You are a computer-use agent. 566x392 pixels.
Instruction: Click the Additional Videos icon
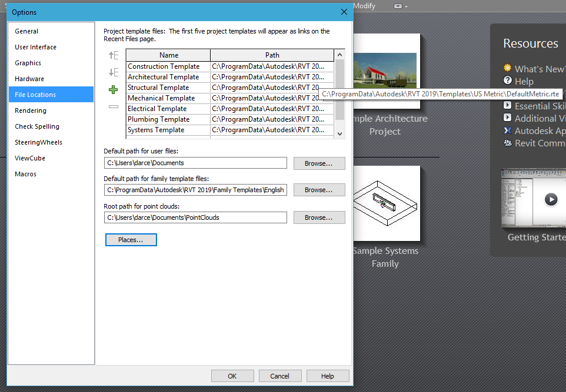(x=507, y=118)
